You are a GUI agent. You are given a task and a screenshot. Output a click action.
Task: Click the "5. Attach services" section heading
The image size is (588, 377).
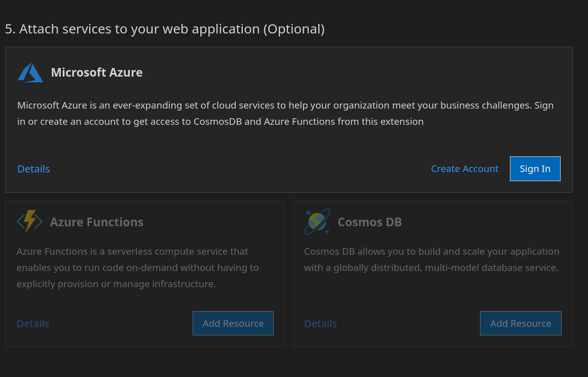pyautogui.click(x=165, y=29)
